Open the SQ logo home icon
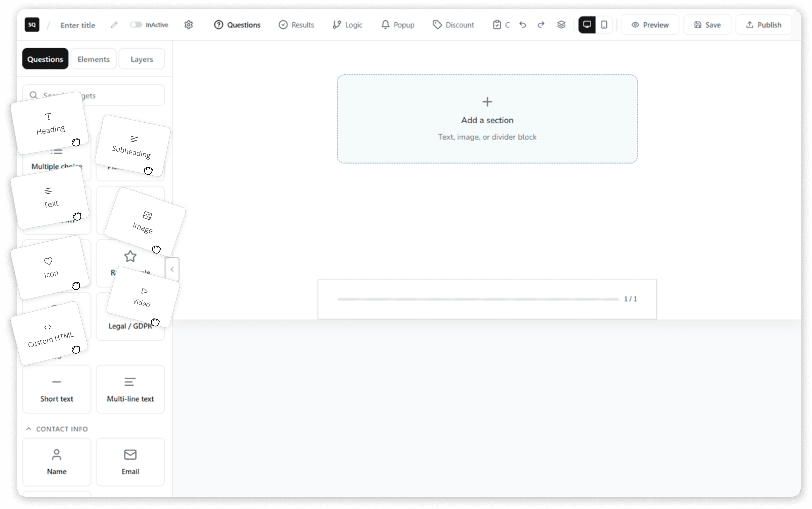 [32, 25]
